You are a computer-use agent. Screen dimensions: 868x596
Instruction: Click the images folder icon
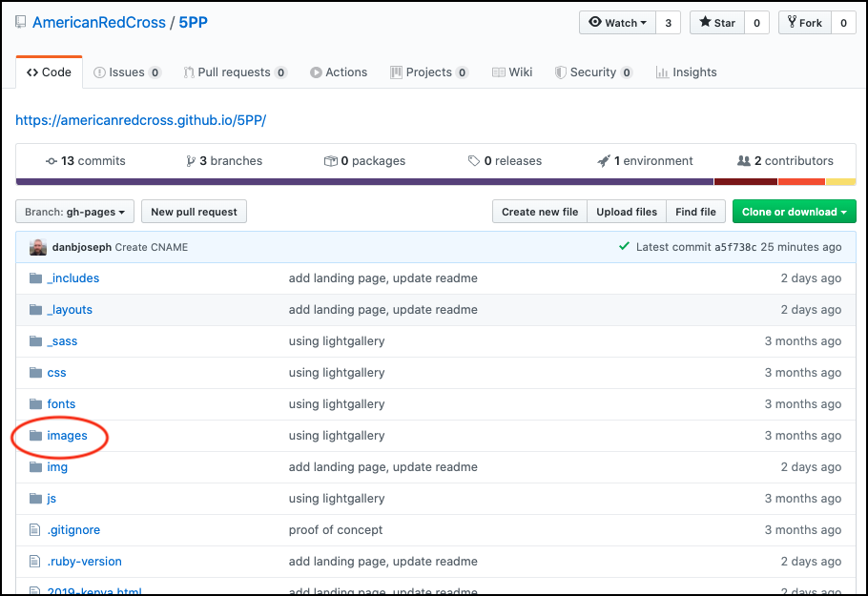click(36, 436)
